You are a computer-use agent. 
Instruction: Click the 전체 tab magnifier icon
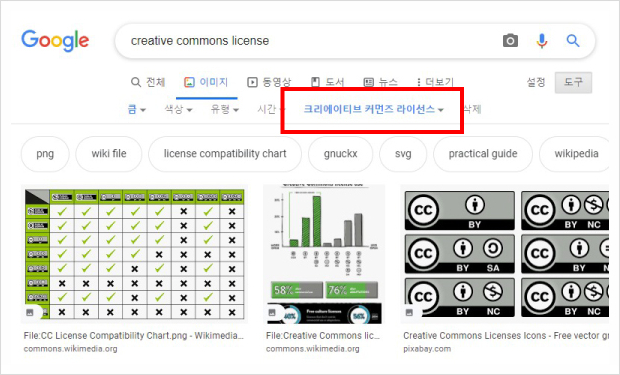coord(136,82)
